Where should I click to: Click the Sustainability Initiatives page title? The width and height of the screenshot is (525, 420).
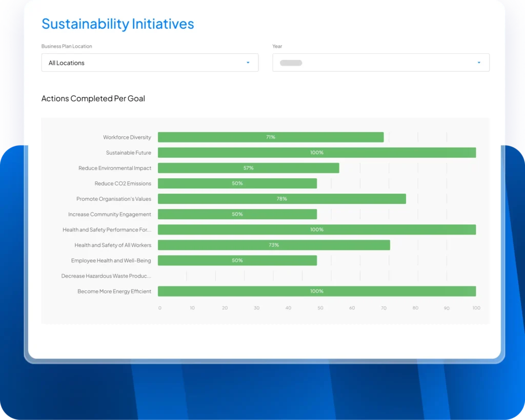coord(117,24)
